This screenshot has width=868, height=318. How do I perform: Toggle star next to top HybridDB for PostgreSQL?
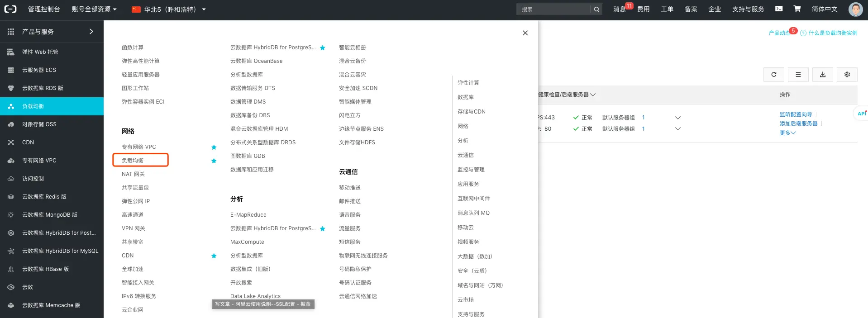click(x=323, y=47)
